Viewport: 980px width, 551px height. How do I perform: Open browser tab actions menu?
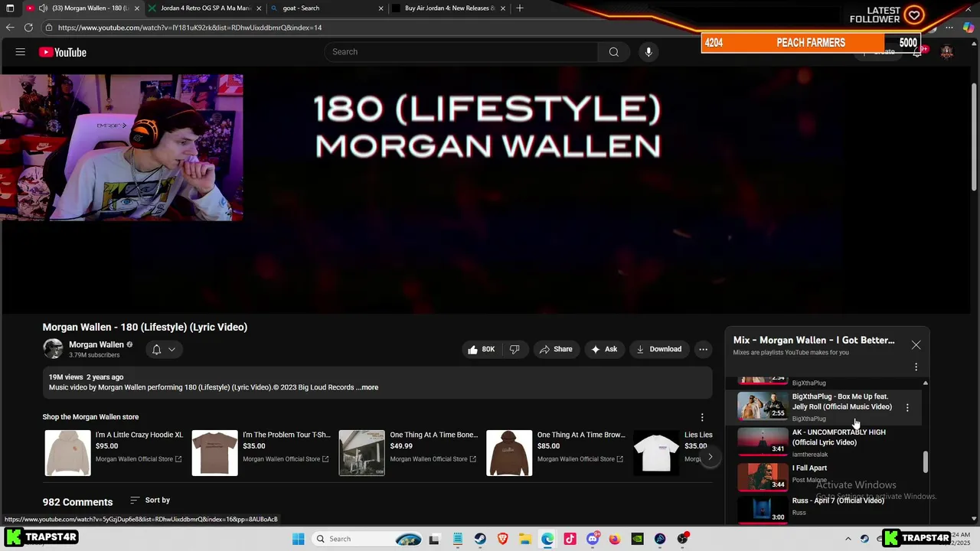click(9, 8)
